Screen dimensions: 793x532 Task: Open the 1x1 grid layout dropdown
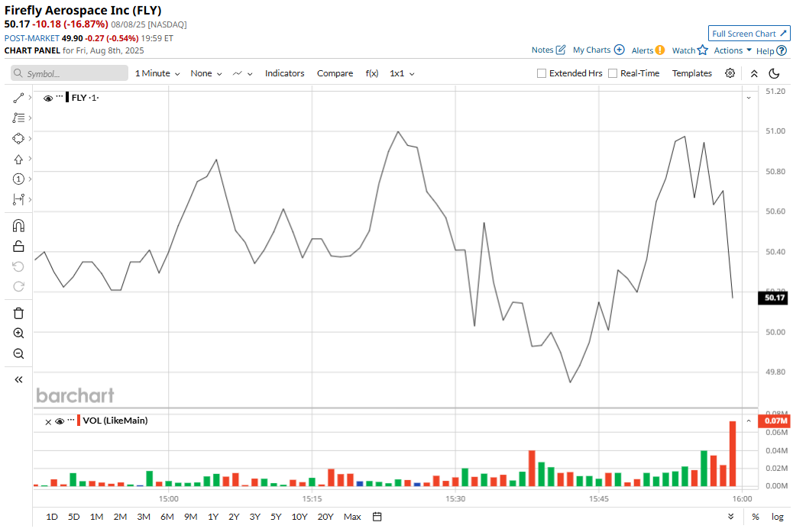[x=402, y=73]
